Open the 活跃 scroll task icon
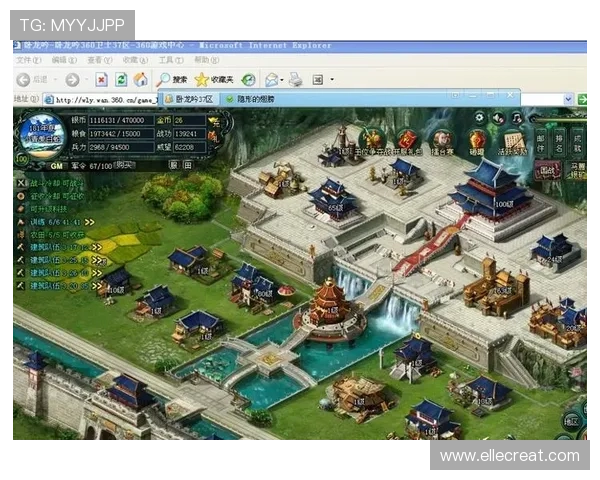600x480 pixels. click(x=513, y=142)
